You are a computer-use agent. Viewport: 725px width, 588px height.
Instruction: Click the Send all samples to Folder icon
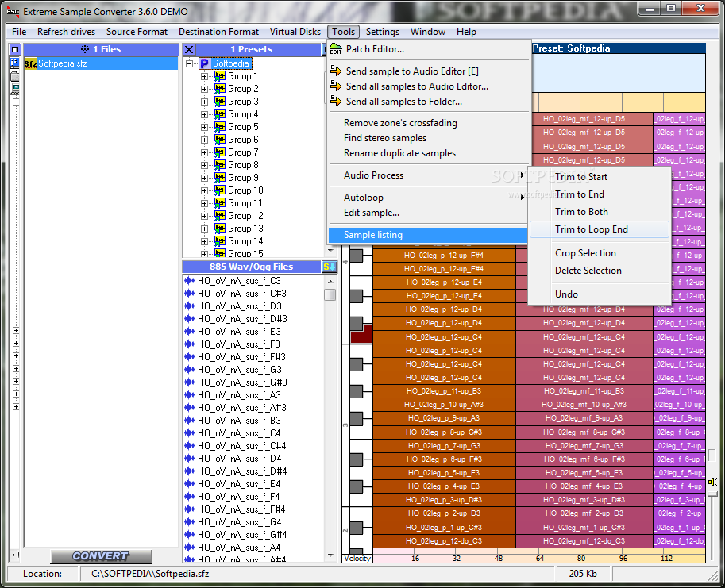click(x=336, y=102)
